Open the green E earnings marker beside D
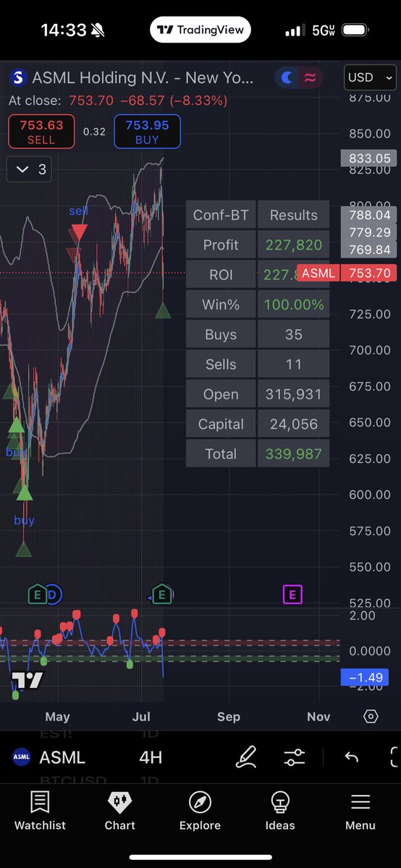The height and width of the screenshot is (868, 401). point(37,595)
